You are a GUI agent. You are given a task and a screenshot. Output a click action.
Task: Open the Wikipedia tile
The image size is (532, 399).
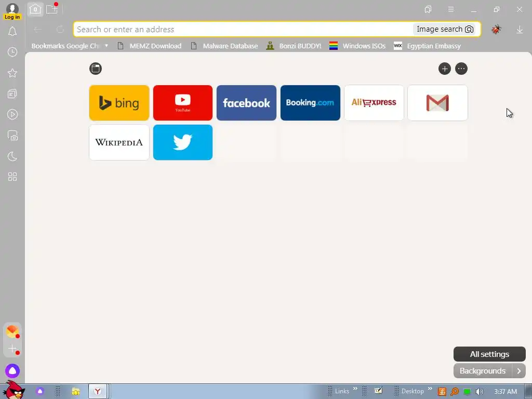[119, 142]
